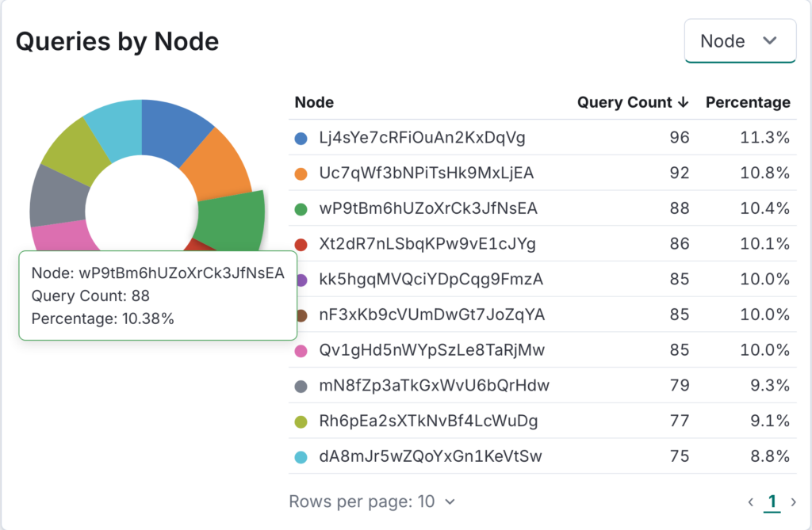
Task: Click query count 88 in table row
Action: tap(680, 208)
